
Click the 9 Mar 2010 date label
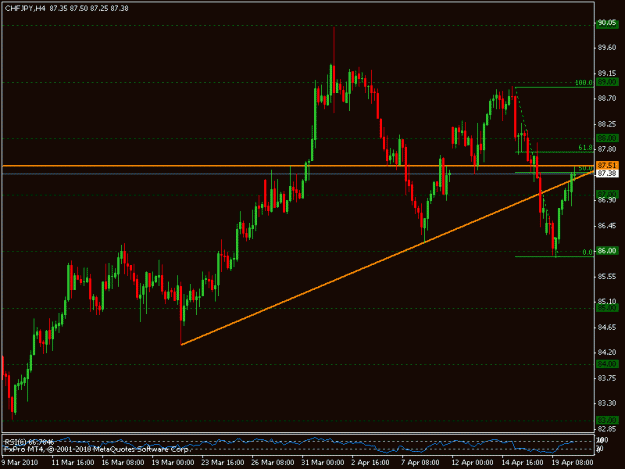coord(20,462)
